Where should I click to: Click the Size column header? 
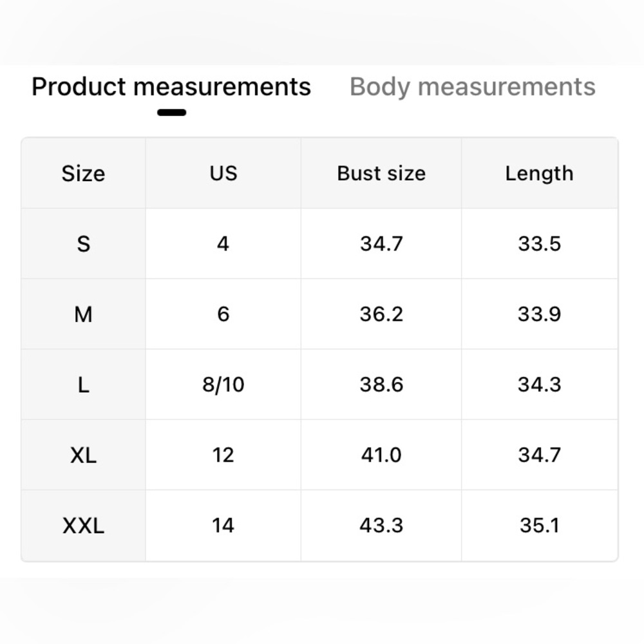pos(83,173)
